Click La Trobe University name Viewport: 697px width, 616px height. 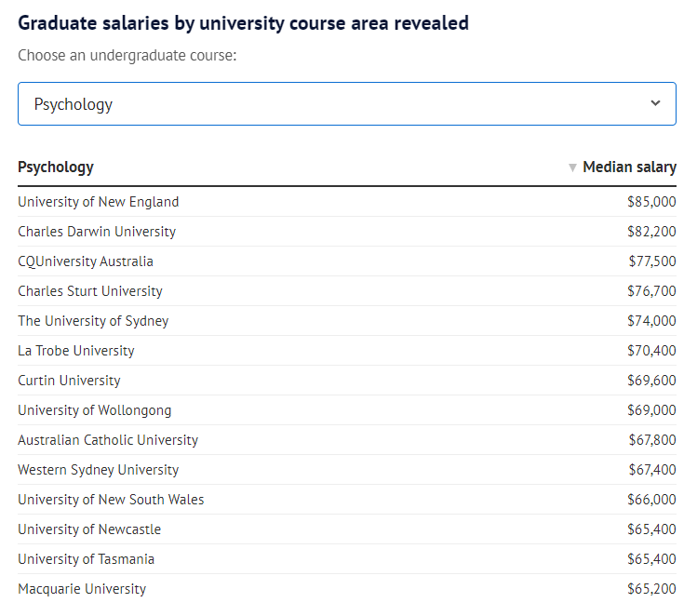[76, 351]
